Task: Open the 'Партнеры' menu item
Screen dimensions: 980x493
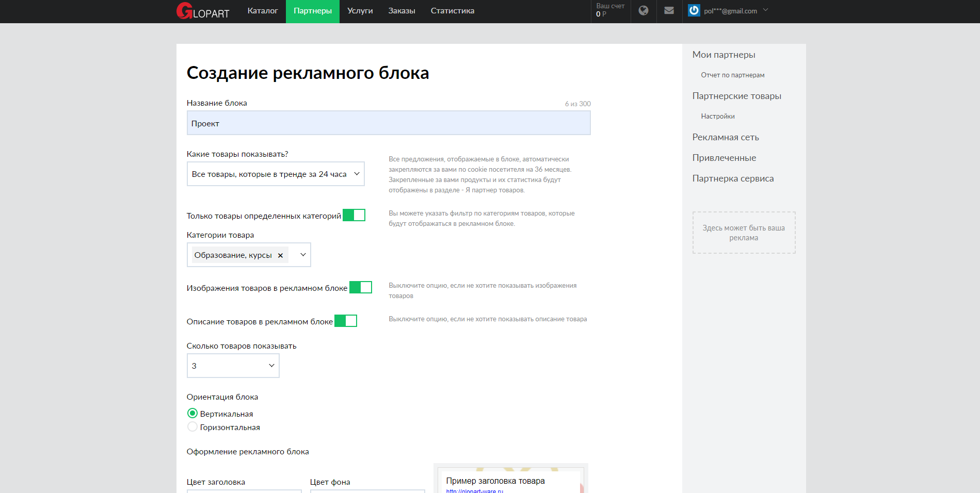Action: click(x=313, y=11)
